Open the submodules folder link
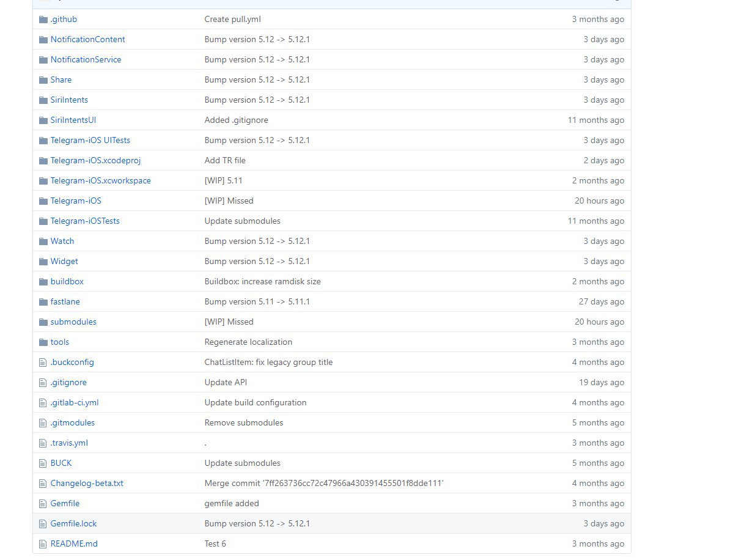Viewport: 747px width, 560px height. (73, 322)
